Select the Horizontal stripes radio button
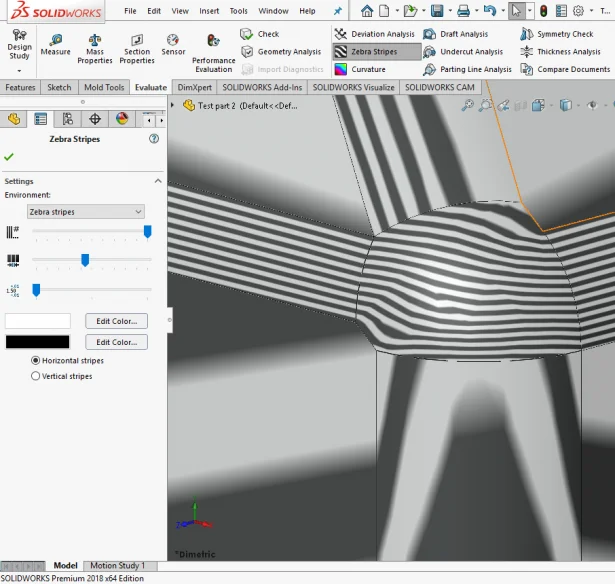615x584 pixels. pos(36,360)
